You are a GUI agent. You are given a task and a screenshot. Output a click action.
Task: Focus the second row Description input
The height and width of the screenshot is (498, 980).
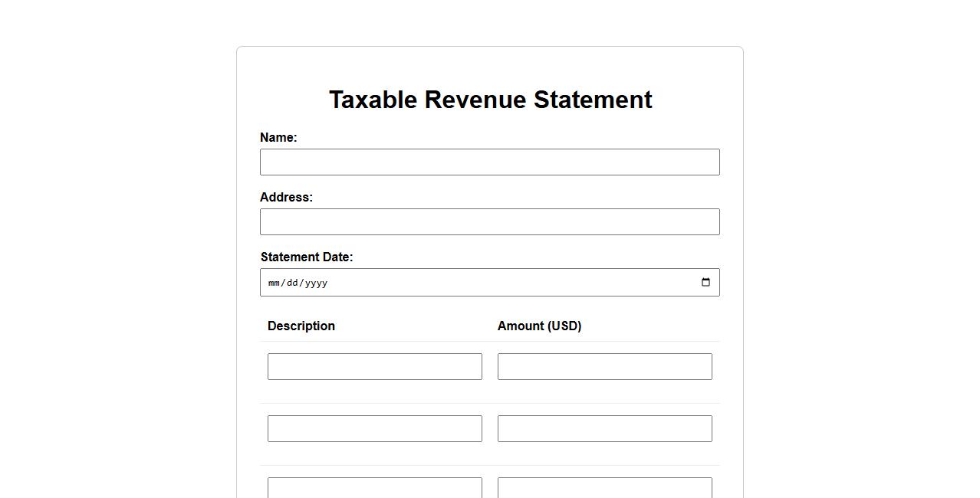point(374,429)
